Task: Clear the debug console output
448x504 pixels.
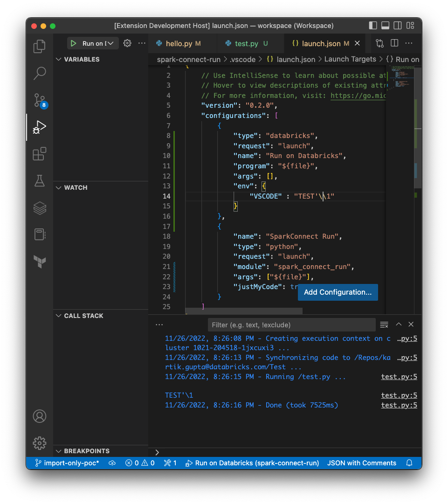Action: click(x=384, y=324)
